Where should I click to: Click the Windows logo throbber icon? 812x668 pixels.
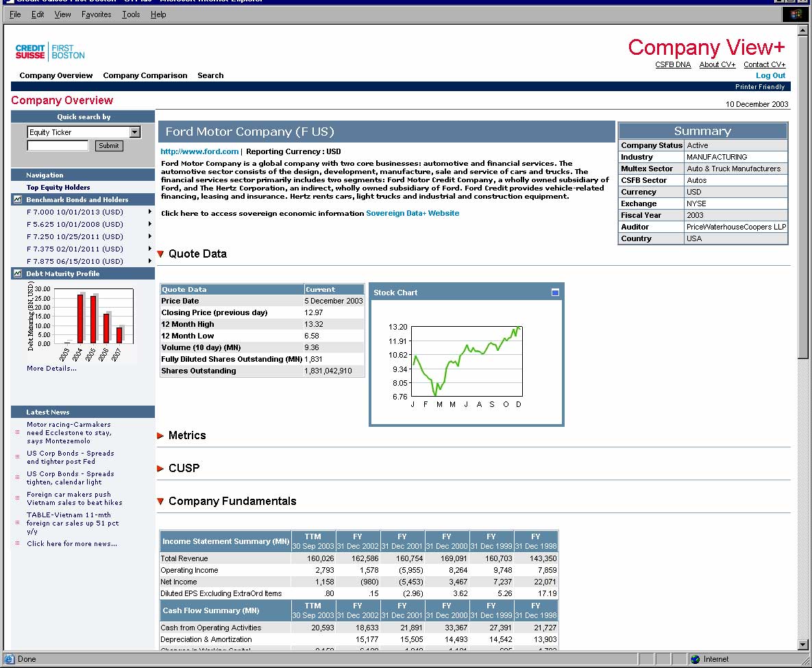[x=796, y=14]
